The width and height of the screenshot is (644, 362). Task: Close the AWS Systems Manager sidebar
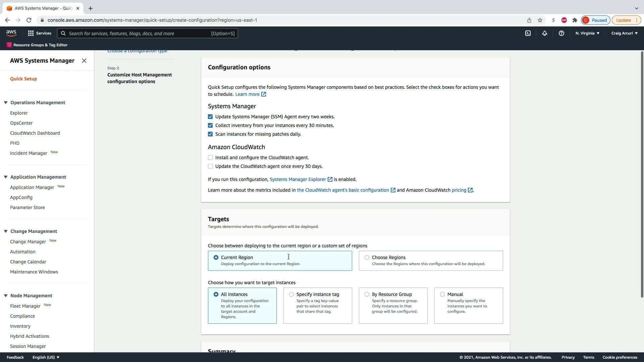pos(84,61)
